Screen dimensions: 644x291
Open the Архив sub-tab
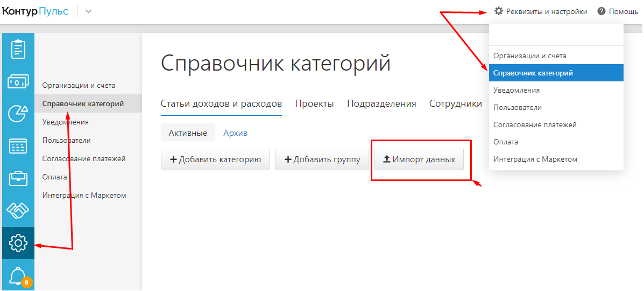tap(235, 133)
